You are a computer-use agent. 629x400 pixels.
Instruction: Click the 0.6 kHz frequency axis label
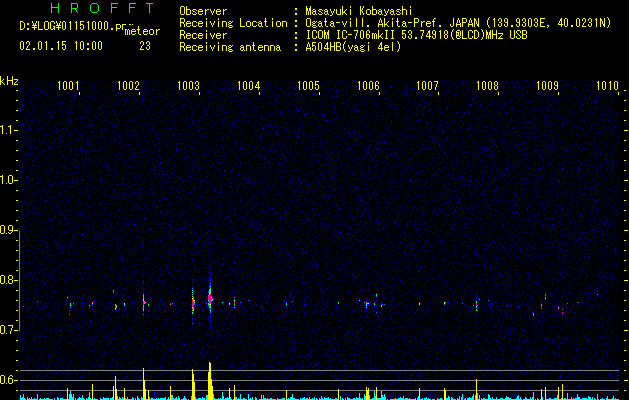8,380
